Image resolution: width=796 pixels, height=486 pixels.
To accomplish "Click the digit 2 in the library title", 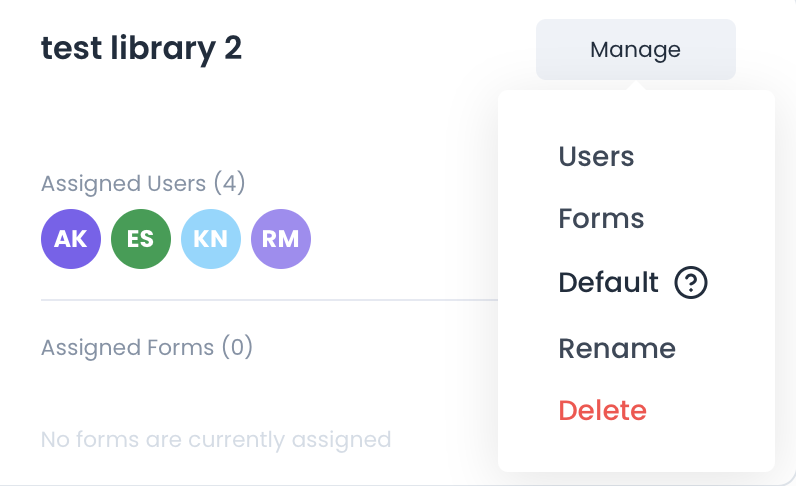I will [232, 48].
